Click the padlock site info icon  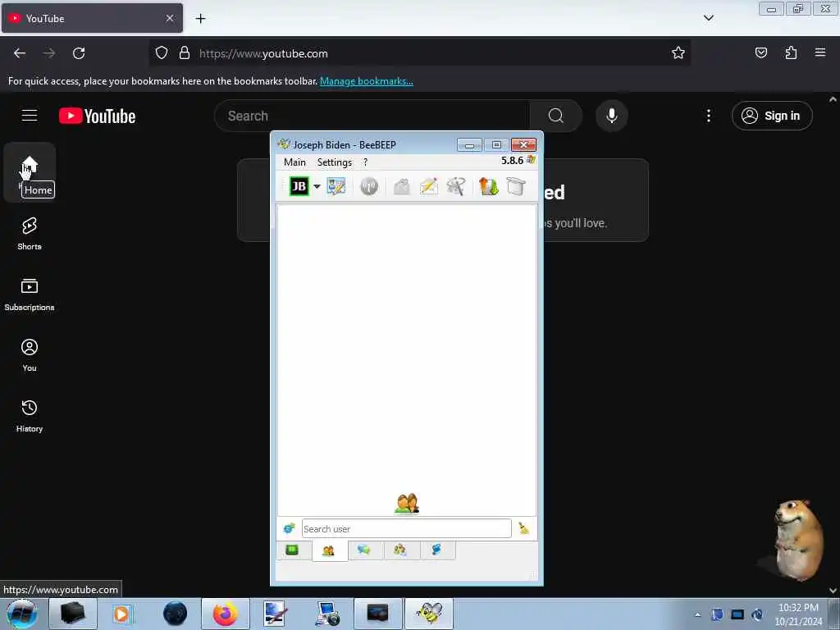pyautogui.click(x=185, y=53)
